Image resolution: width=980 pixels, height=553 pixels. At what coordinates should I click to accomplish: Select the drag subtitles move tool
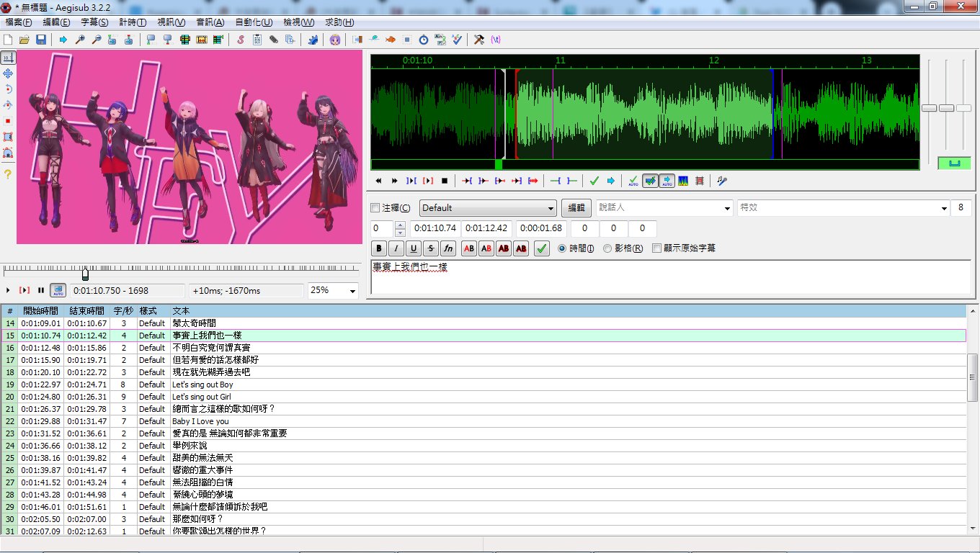click(8, 73)
